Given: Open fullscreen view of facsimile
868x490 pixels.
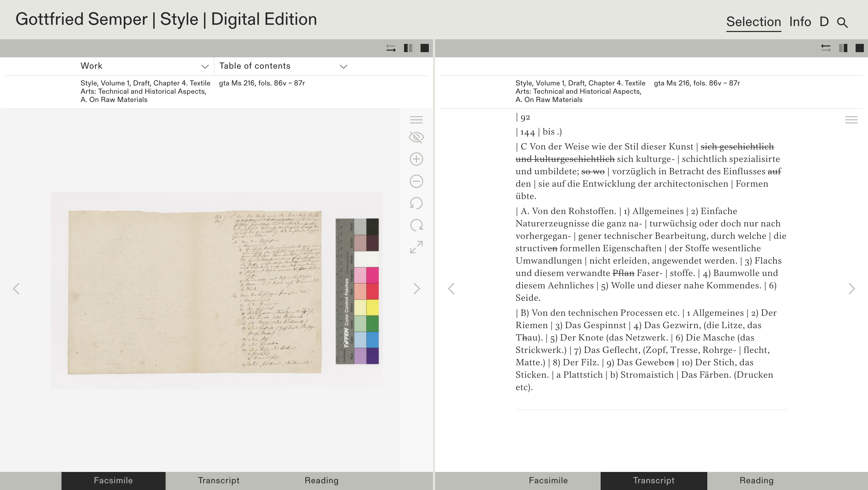Looking at the screenshot, I should 416,247.
